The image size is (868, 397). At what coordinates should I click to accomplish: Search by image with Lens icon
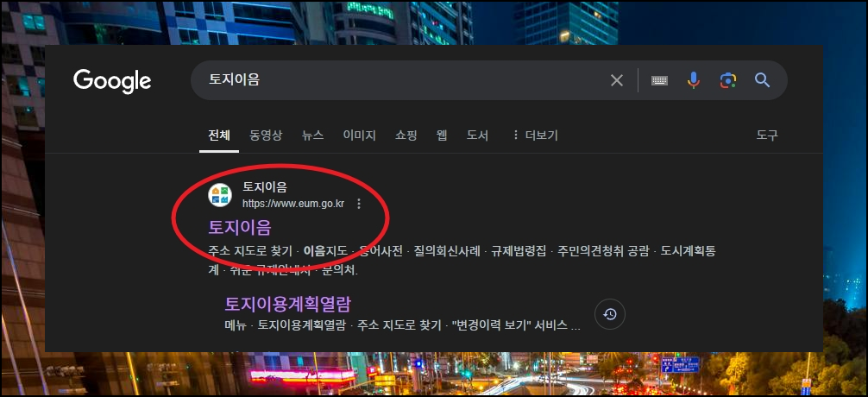tap(728, 80)
